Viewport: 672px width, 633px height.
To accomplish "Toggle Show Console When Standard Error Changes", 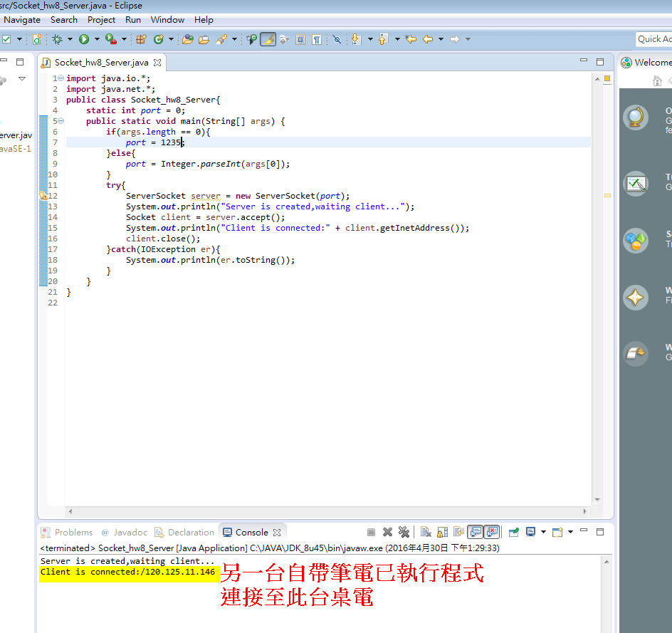I will pos(490,532).
